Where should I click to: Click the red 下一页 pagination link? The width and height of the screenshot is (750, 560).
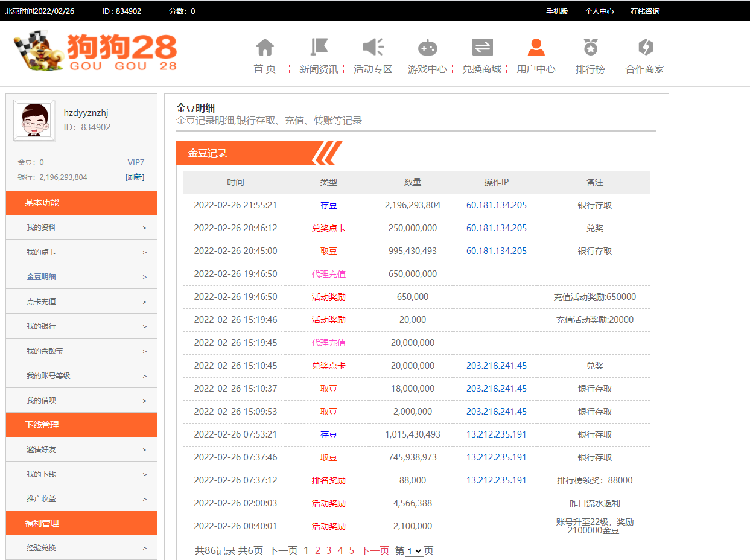[375, 551]
